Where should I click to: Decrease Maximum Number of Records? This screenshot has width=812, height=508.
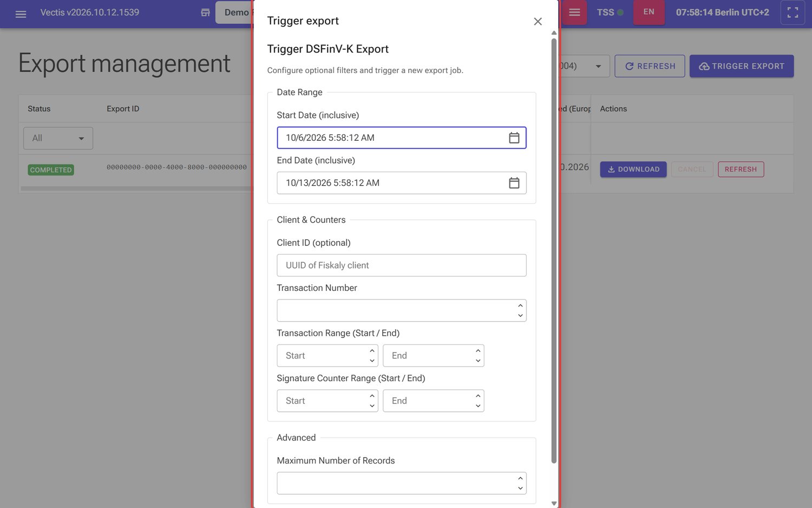point(520,489)
